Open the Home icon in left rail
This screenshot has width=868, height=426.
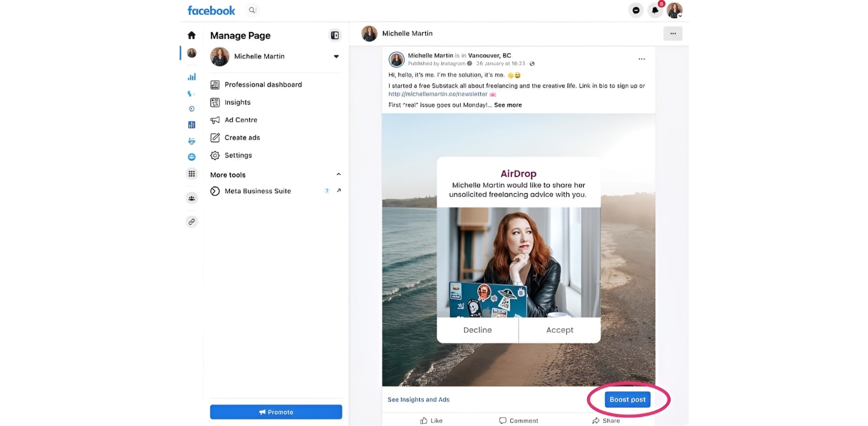tap(191, 35)
